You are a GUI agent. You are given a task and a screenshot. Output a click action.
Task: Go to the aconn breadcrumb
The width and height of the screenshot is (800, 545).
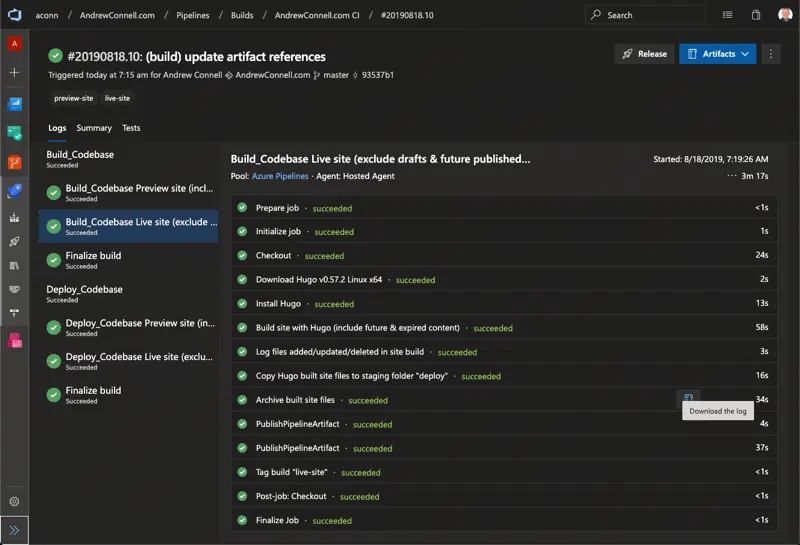click(x=47, y=15)
